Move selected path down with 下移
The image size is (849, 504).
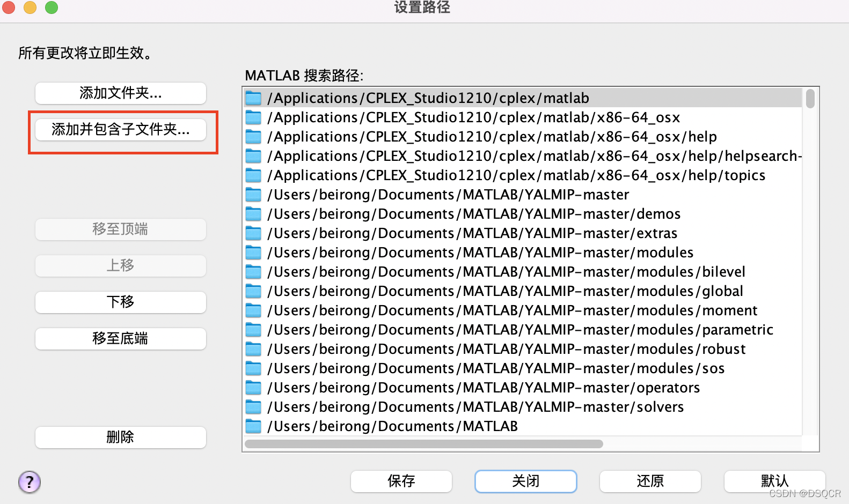pyautogui.click(x=121, y=302)
